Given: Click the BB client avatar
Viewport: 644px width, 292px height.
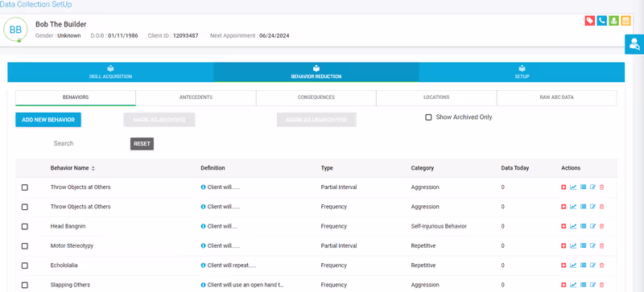Looking at the screenshot, I should [x=15, y=30].
